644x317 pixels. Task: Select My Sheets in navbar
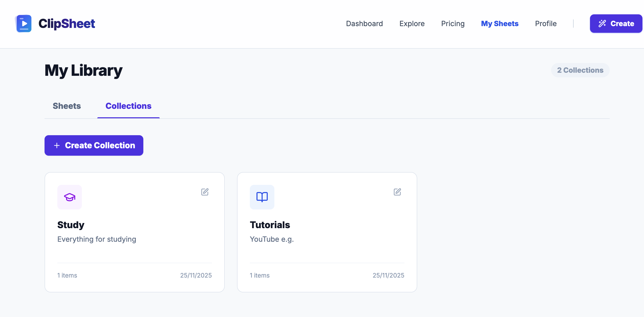click(x=500, y=24)
